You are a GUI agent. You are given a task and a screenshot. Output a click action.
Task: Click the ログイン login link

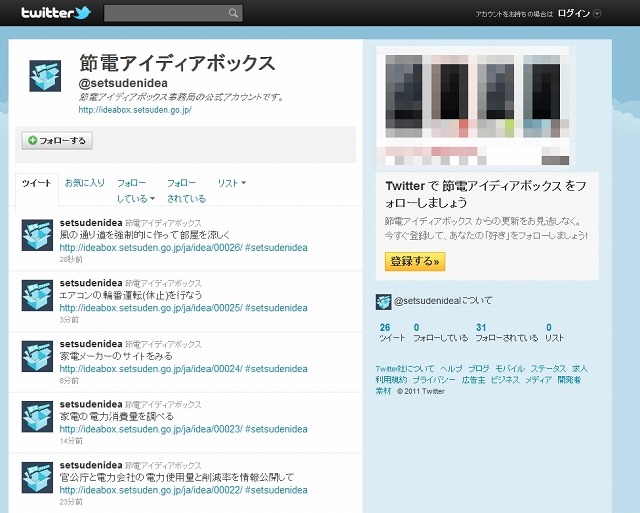[573, 13]
